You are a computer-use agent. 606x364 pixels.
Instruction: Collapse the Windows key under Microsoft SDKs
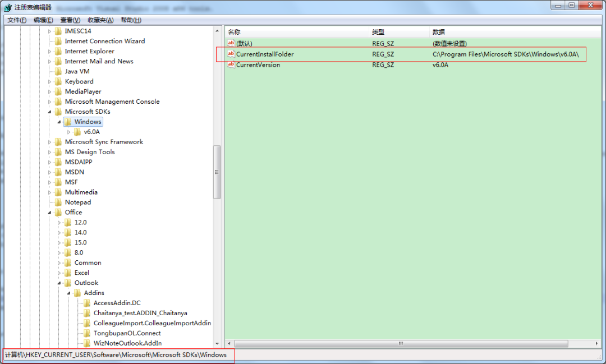pos(59,122)
